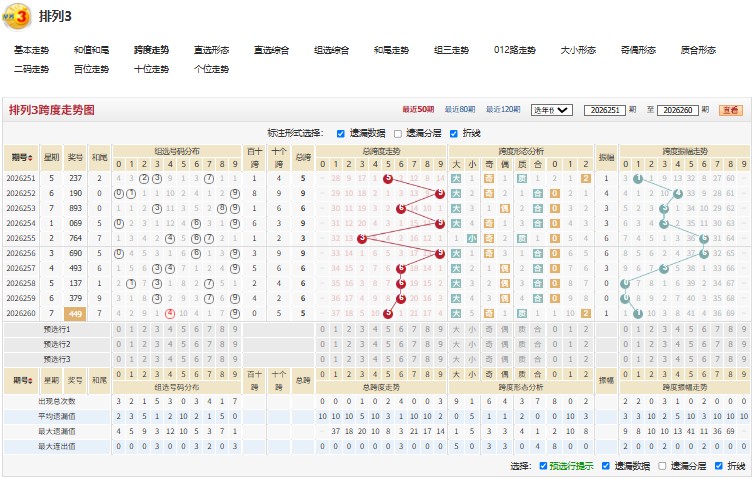The image size is (753, 479).
Task: Click the 预选行3 row label
Action: click(x=57, y=359)
